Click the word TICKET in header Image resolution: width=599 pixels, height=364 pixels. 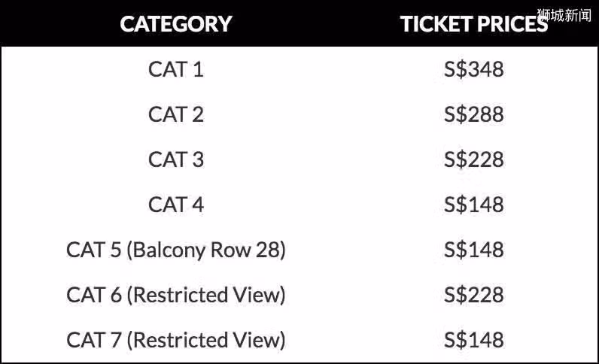(x=436, y=23)
